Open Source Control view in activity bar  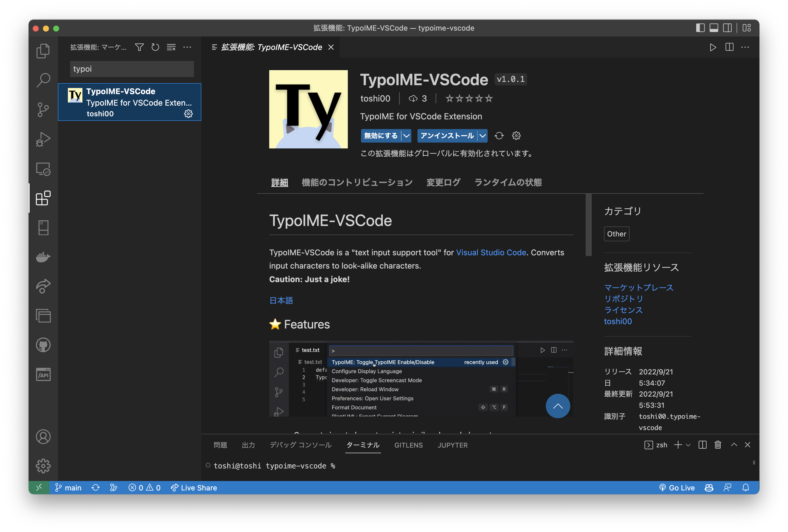(x=43, y=110)
